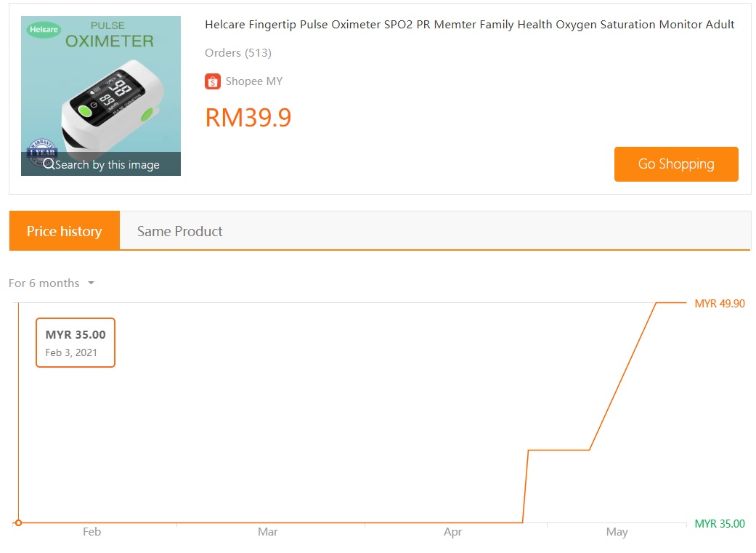This screenshot has height=553, width=756.
Task: Click the Shopee orange bag icon
Action: pyautogui.click(x=213, y=81)
